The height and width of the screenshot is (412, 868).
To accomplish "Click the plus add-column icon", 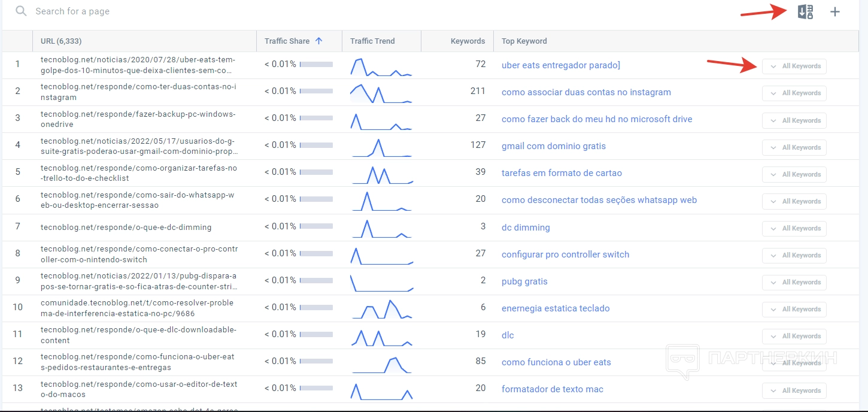I will (835, 12).
